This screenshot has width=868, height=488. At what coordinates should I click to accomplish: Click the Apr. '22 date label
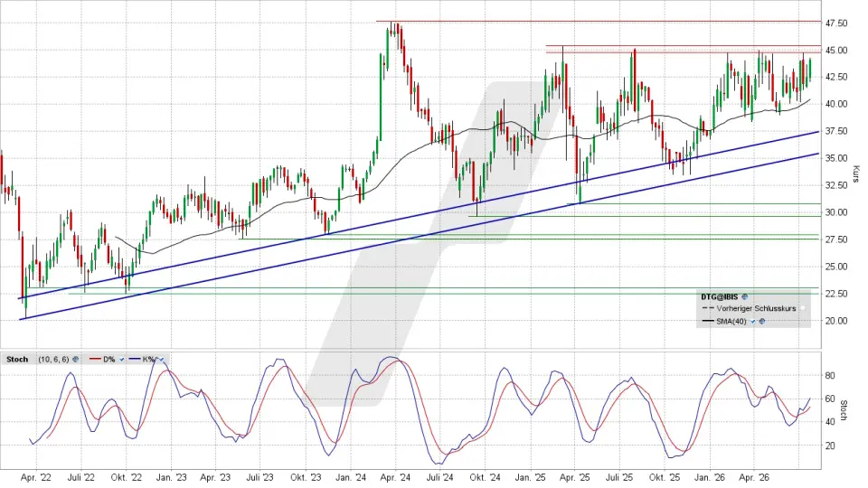(36, 477)
